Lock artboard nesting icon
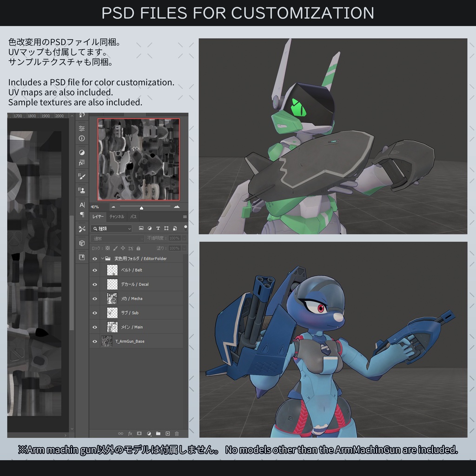 pos(131,248)
